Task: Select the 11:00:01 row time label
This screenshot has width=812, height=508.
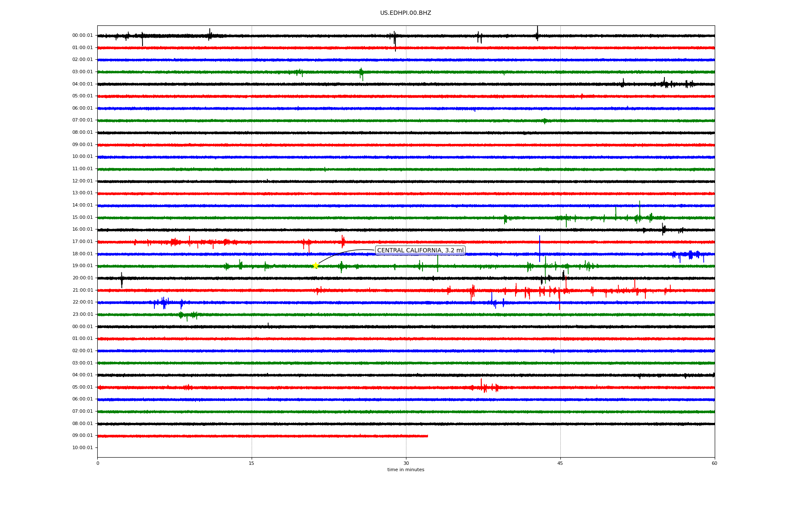Action: [x=82, y=169]
